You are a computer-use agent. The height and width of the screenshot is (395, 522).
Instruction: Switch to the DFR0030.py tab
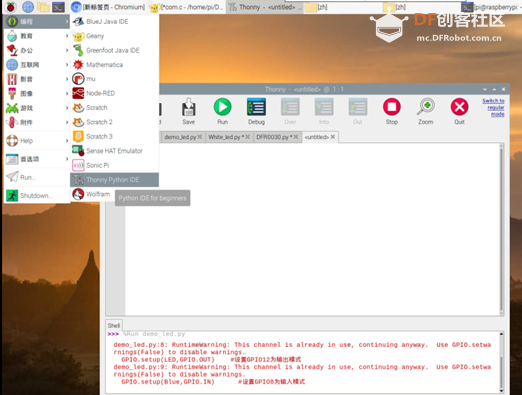point(274,137)
